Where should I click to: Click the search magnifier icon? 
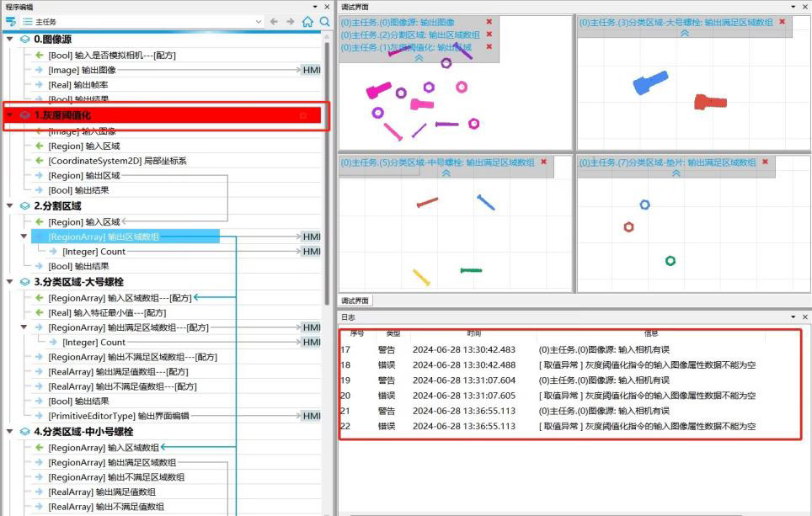click(324, 22)
